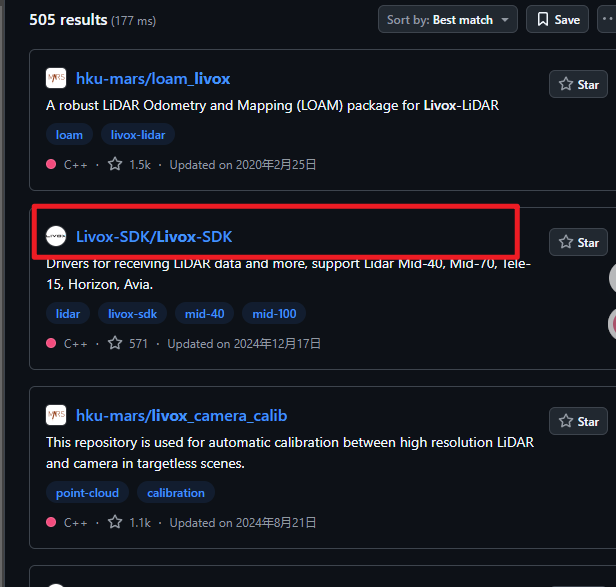Select the point-cloud topic tag
Image resolution: width=616 pixels, height=587 pixels.
coord(87,493)
